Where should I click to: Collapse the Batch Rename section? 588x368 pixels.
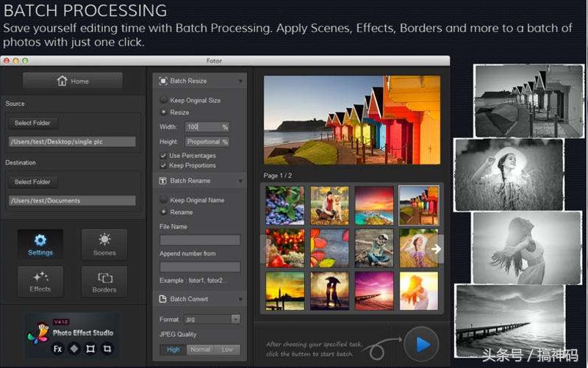point(240,181)
